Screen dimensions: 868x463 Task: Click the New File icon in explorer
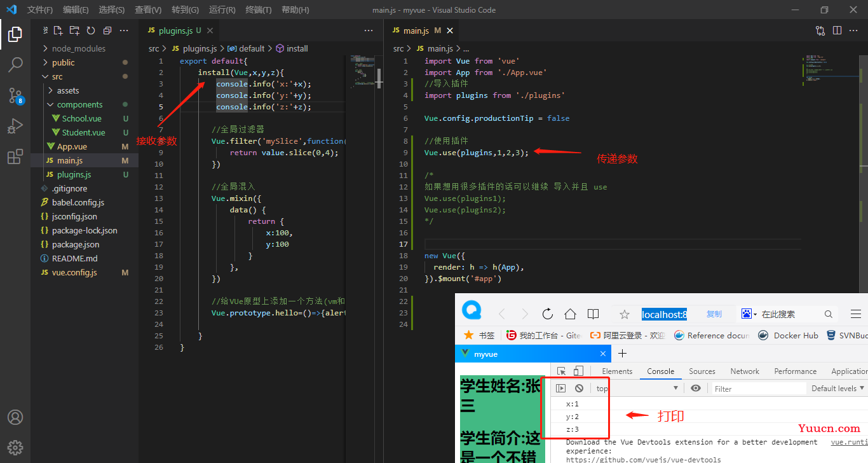click(x=58, y=31)
